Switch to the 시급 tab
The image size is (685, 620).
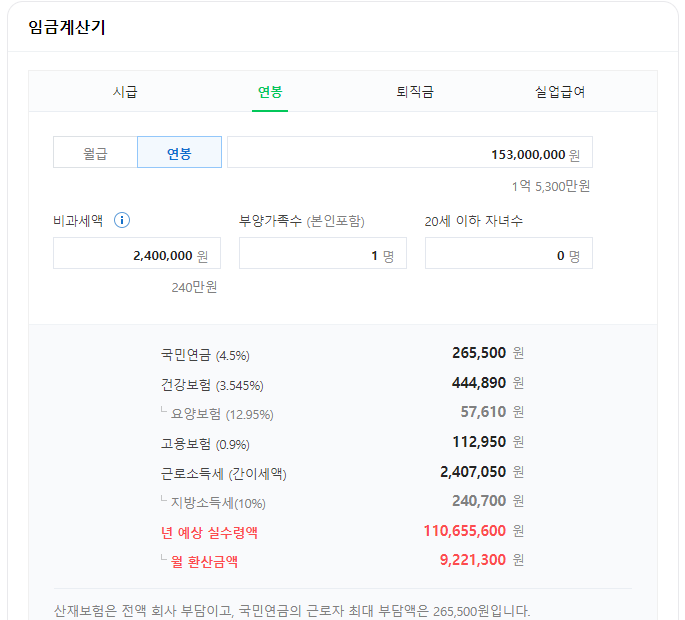[x=125, y=92]
